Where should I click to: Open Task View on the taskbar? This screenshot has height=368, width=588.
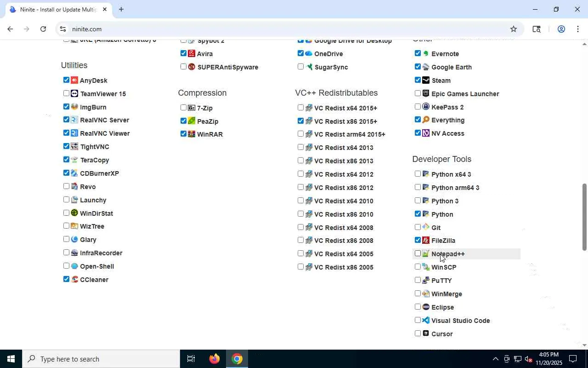click(191, 359)
